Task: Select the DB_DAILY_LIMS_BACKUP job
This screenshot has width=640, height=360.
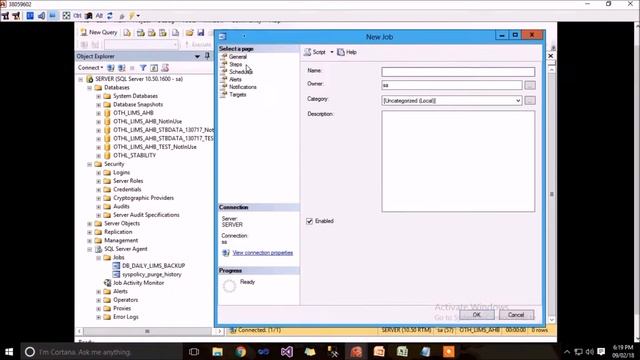Action: (x=153, y=266)
